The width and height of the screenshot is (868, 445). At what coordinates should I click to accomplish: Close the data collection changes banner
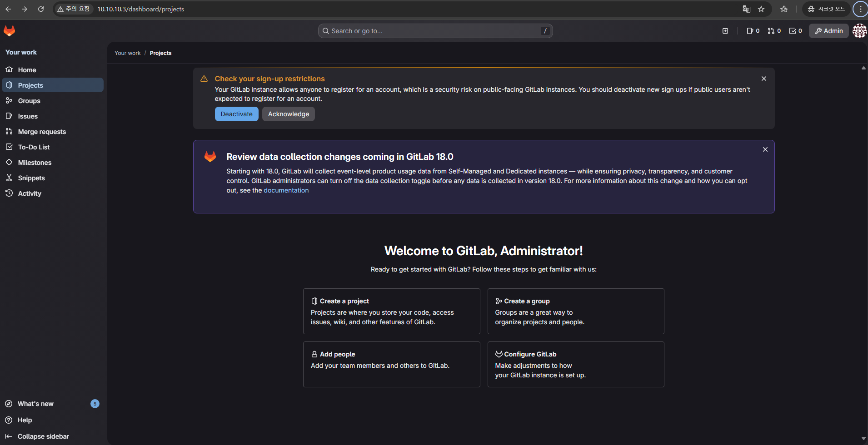pyautogui.click(x=765, y=149)
